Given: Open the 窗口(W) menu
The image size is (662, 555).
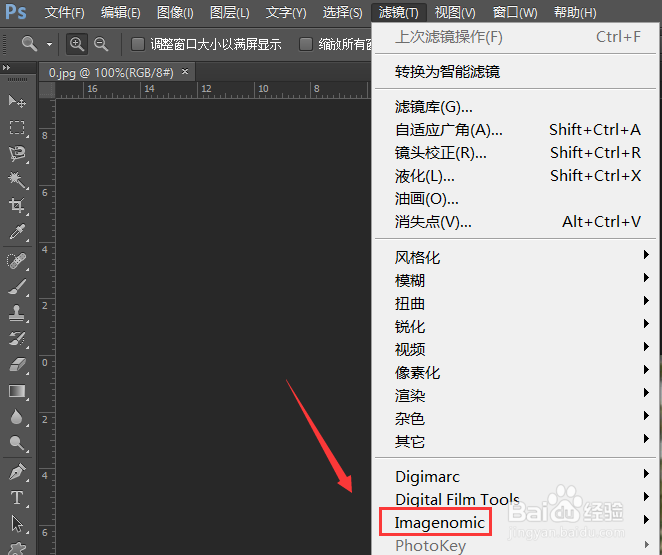Looking at the screenshot, I should point(515,13).
